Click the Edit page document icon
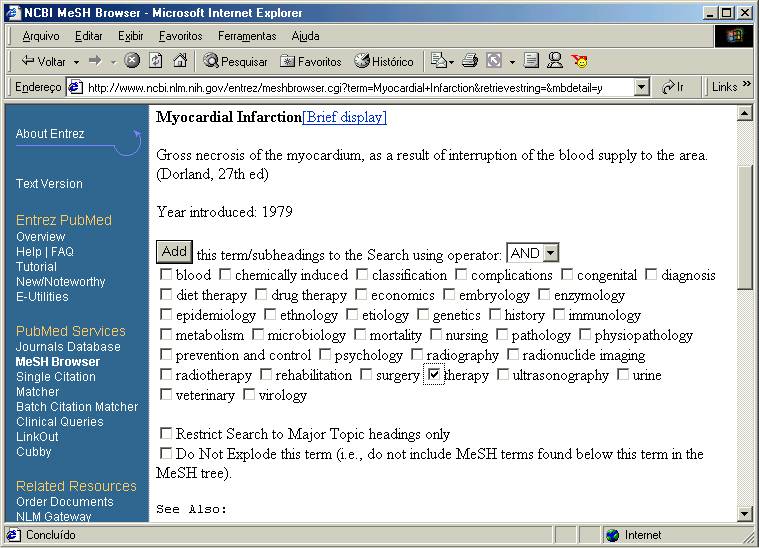The height and width of the screenshot is (548, 759). 531,61
